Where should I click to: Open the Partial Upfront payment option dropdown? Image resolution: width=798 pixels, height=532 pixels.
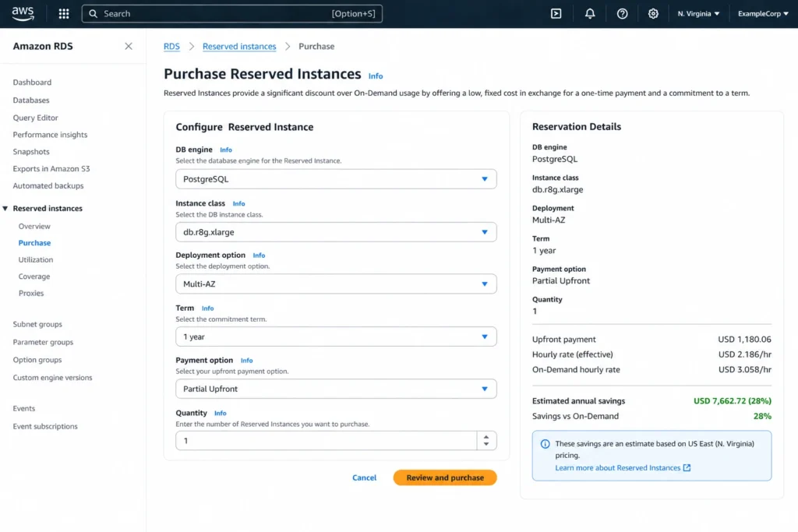pyautogui.click(x=335, y=388)
